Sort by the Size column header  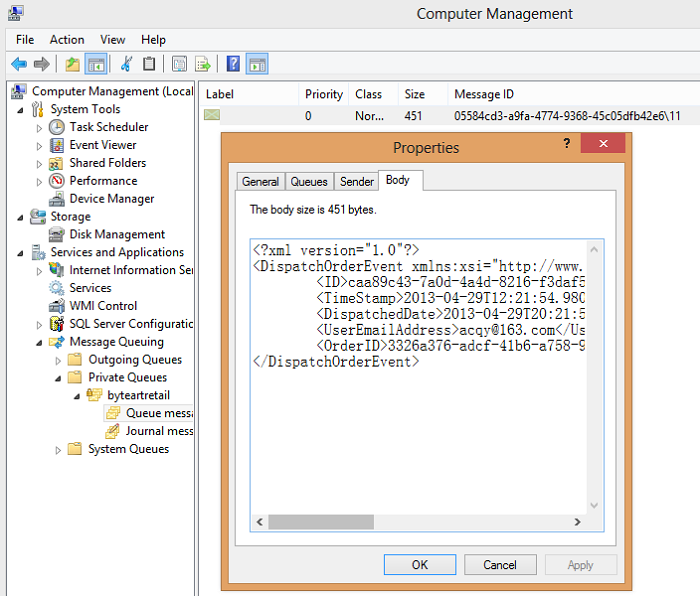click(x=423, y=94)
